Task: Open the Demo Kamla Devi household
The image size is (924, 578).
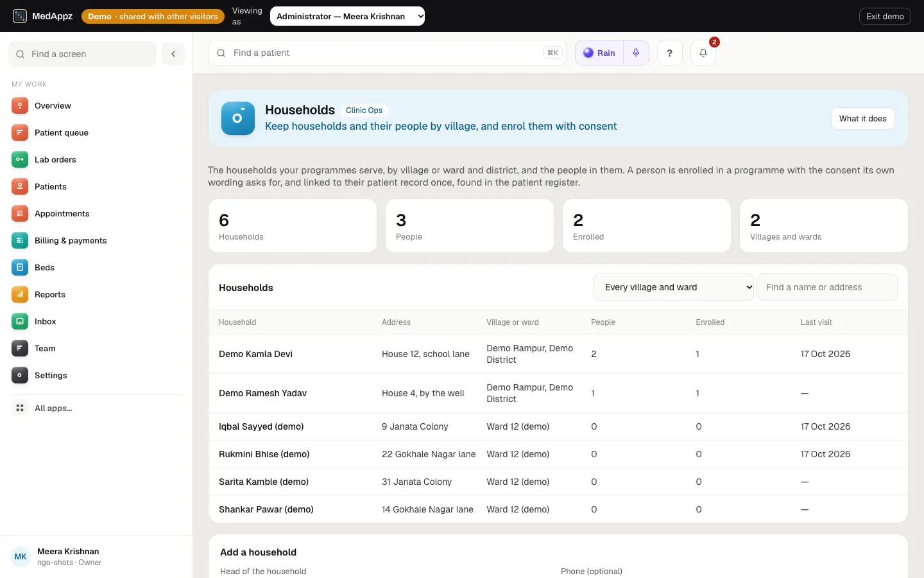Action: [558, 354]
